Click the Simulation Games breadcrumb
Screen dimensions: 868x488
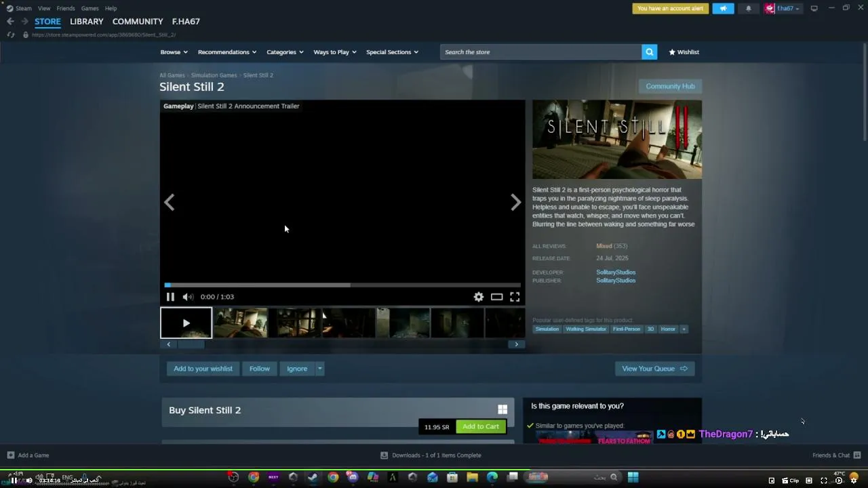214,75
